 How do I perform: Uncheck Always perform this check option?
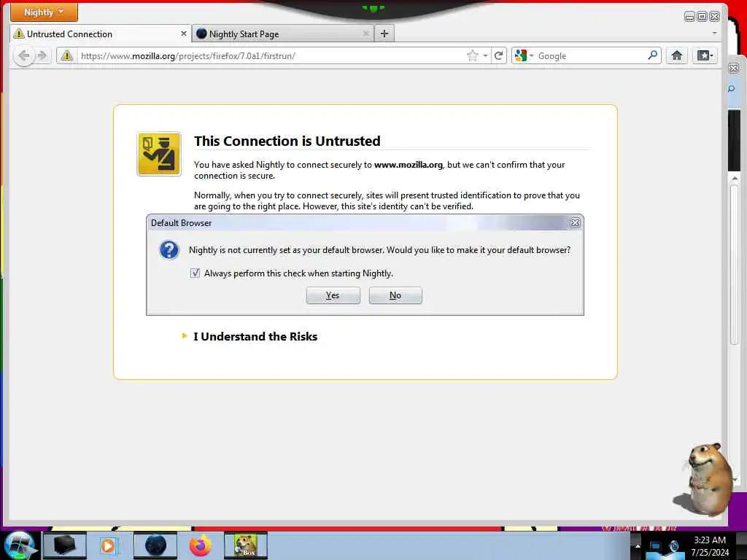(x=195, y=273)
